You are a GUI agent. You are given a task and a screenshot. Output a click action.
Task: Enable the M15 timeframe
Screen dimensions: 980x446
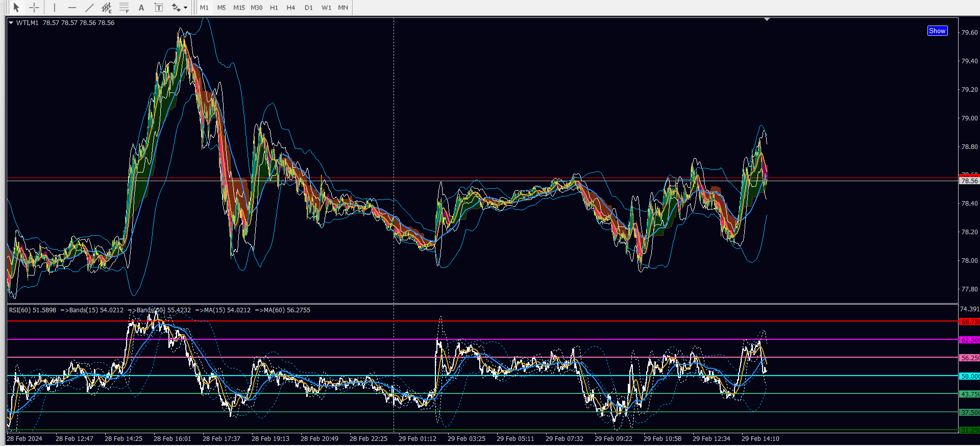(x=239, y=8)
